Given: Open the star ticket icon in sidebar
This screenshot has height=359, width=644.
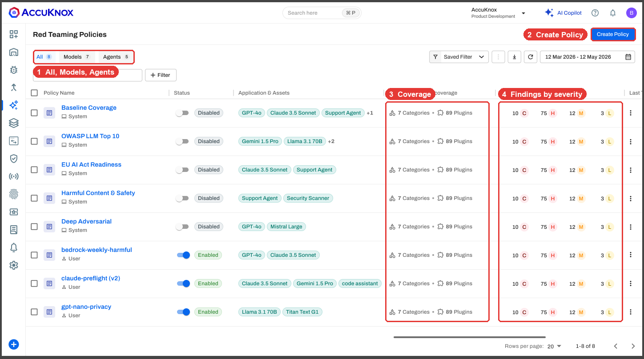Looking at the screenshot, I should 14,212.
